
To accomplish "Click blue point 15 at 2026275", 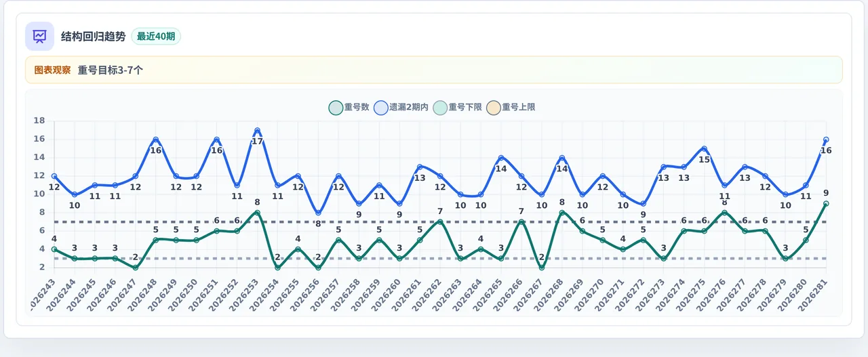I will coord(704,149).
